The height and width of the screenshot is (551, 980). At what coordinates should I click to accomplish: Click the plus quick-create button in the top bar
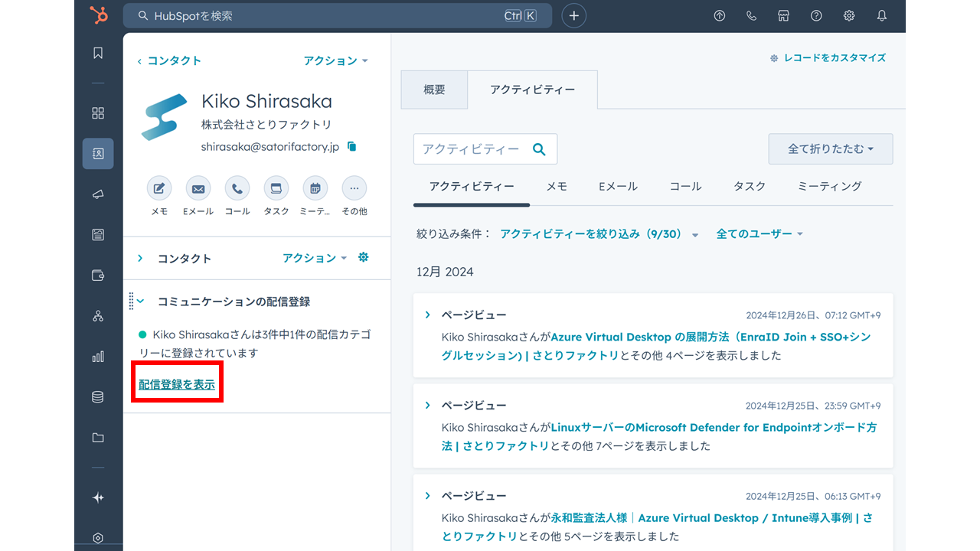(574, 16)
